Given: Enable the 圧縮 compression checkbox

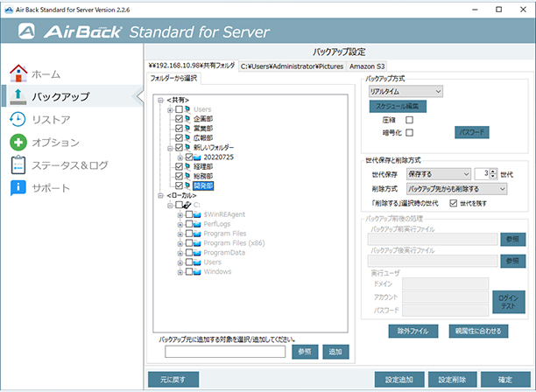Looking at the screenshot, I should click(408, 120).
